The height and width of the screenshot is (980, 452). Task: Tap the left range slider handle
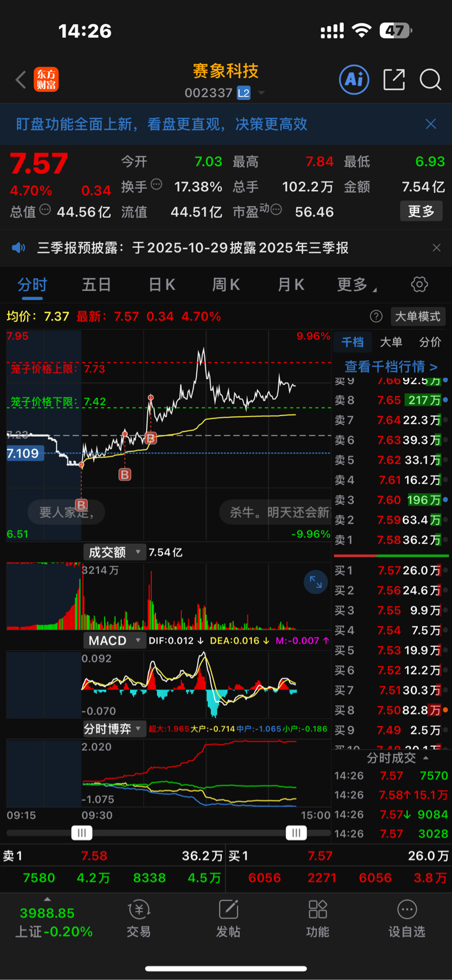coord(82,833)
